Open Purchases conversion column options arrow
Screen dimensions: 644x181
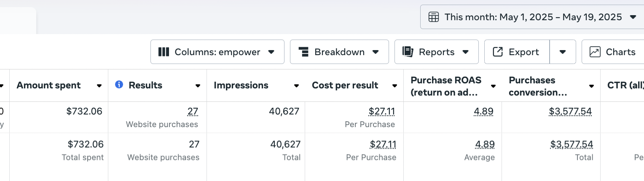591,86
